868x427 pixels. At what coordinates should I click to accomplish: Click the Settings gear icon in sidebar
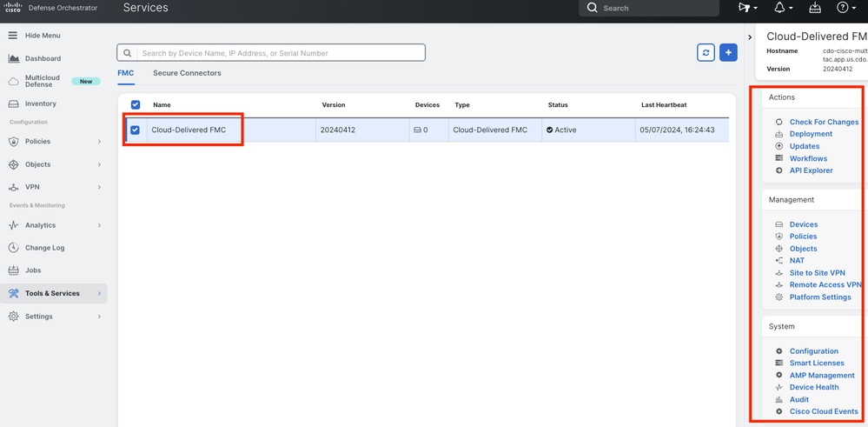tap(14, 317)
